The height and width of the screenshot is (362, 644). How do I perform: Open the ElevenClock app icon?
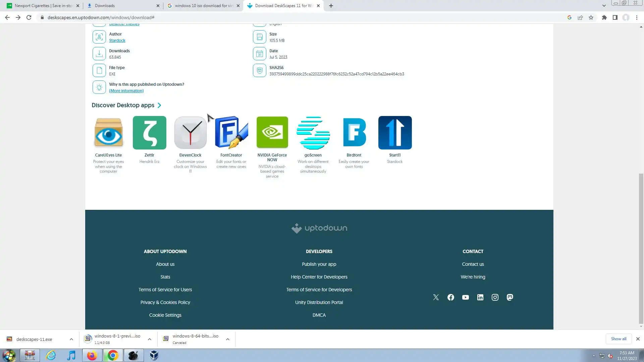tap(190, 133)
